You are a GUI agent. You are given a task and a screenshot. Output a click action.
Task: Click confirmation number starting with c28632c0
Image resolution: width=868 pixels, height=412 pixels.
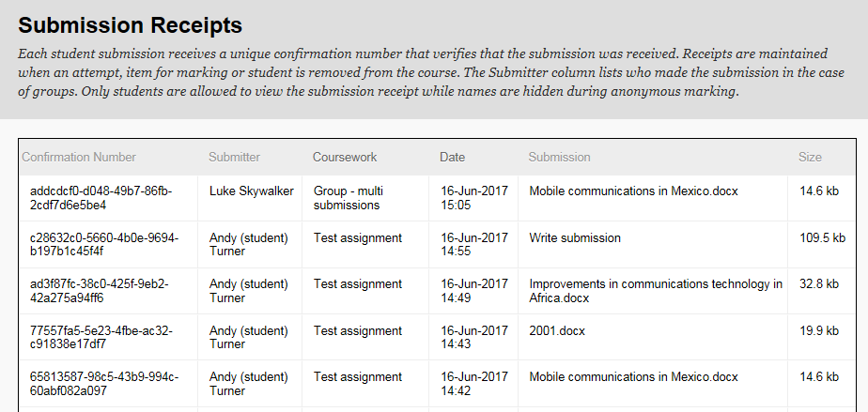(x=103, y=245)
